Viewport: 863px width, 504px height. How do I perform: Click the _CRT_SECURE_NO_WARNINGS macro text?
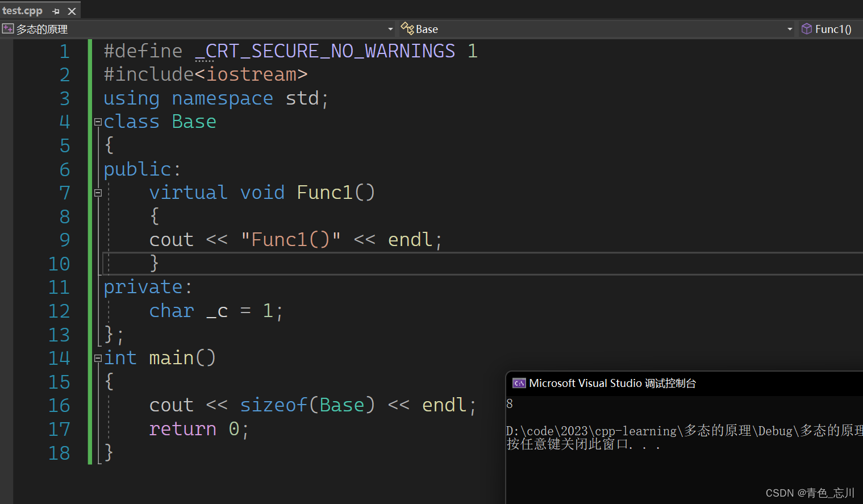(x=325, y=51)
